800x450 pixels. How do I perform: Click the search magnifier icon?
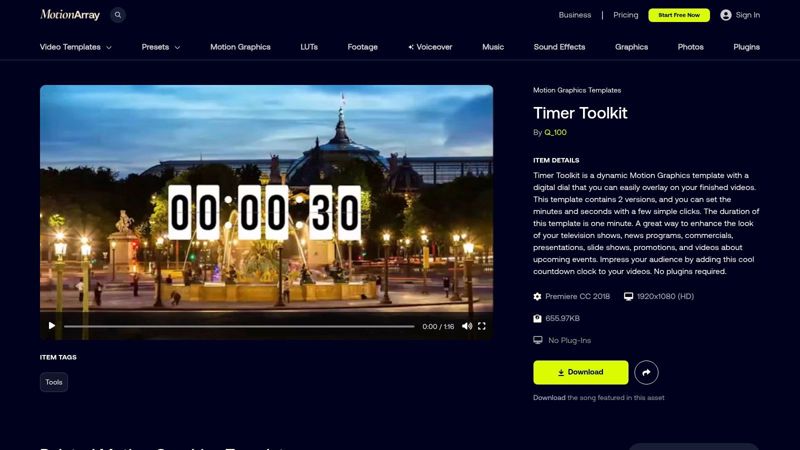tap(118, 15)
